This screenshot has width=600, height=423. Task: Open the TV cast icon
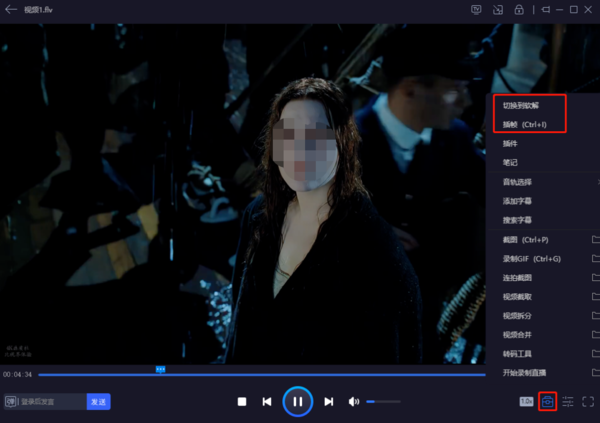(476, 10)
